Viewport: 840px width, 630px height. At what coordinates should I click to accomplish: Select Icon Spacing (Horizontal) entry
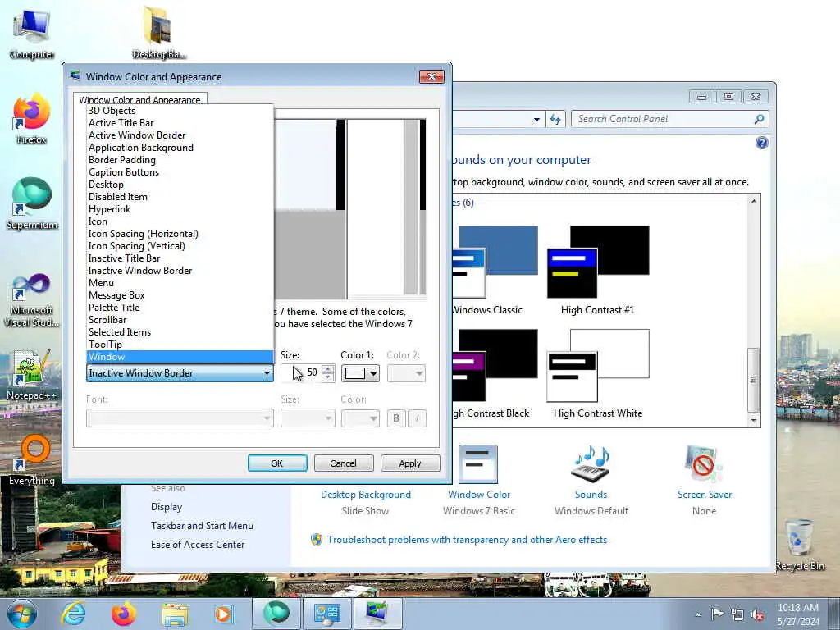click(x=180, y=234)
